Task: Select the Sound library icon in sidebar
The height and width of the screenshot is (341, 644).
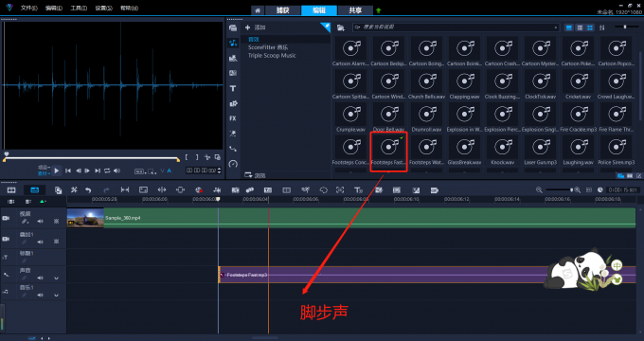Action: pyautogui.click(x=233, y=43)
